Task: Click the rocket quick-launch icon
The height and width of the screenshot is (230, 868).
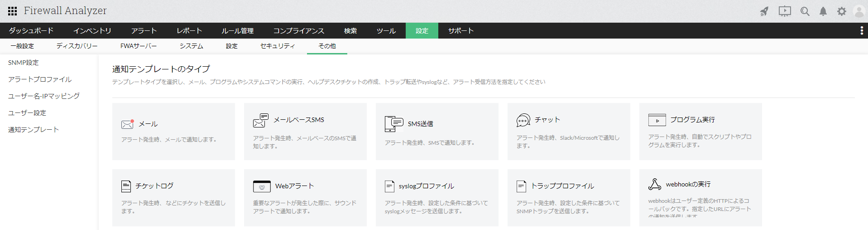Action: (x=764, y=11)
